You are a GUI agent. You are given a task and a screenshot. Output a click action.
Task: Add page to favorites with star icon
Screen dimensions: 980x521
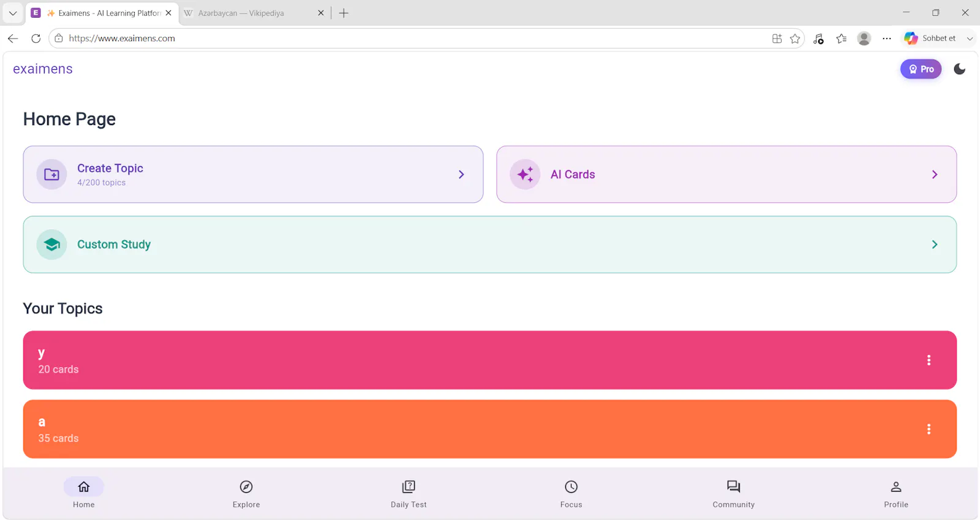pyautogui.click(x=795, y=39)
